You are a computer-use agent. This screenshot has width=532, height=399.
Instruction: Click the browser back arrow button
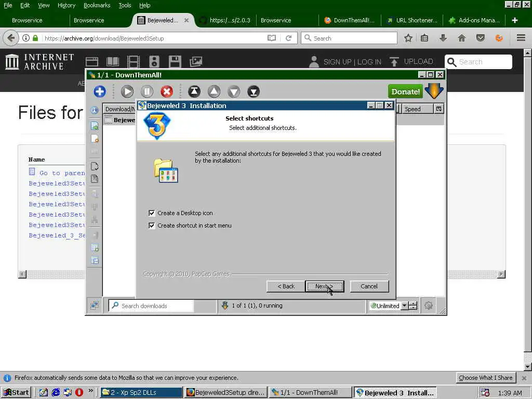tap(11, 38)
